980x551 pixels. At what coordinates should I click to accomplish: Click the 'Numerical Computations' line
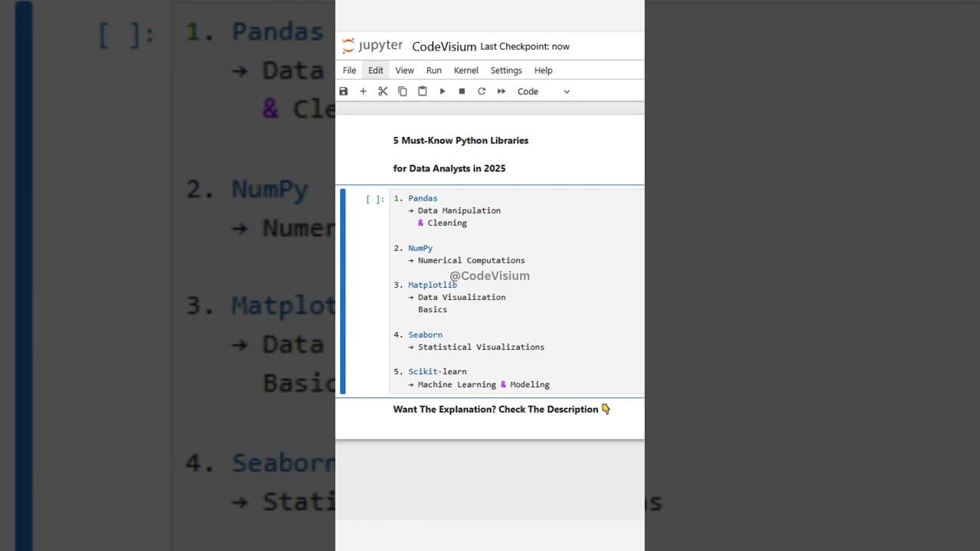pyautogui.click(x=466, y=260)
